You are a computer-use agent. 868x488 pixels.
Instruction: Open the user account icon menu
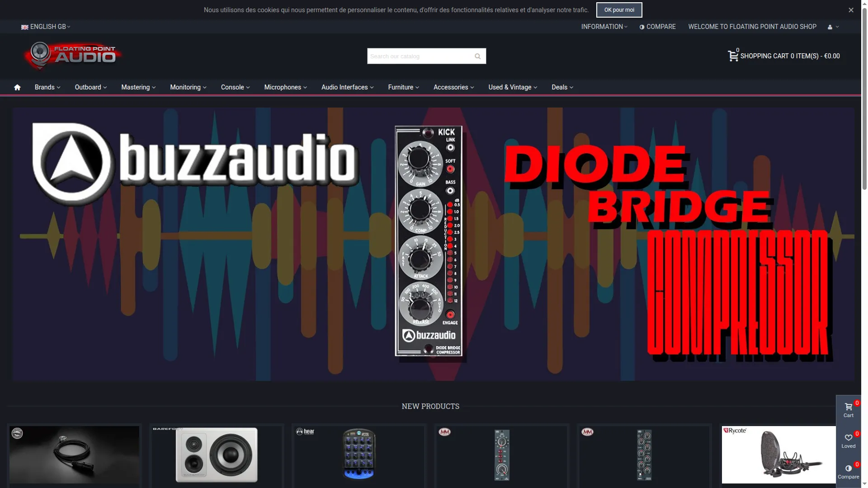coord(833,27)
